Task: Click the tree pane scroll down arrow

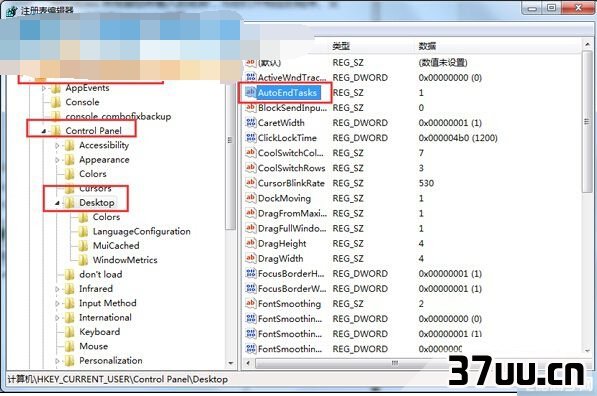Action: coord(231,363)
